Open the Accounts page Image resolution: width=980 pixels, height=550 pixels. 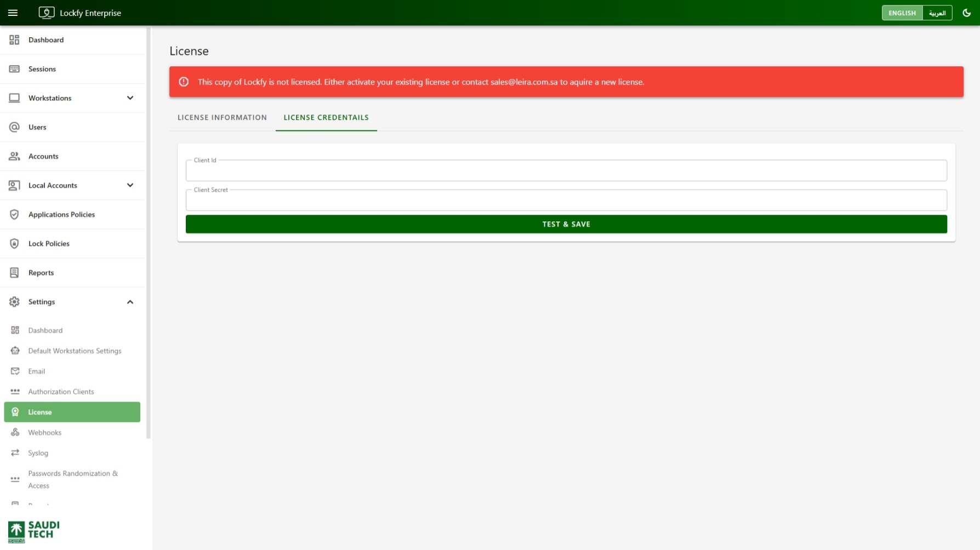pos(72,156)
